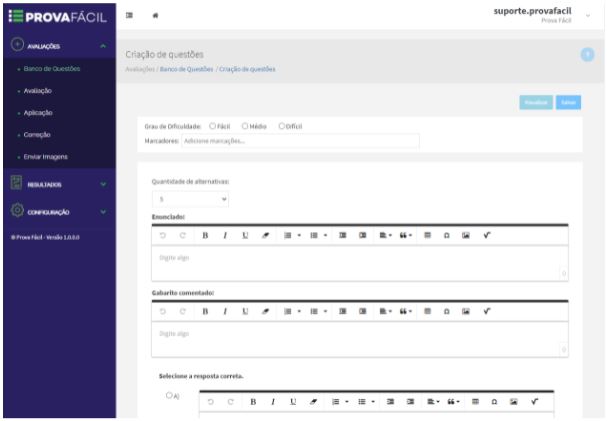Click the Banco de Questões breadcrumb link
The height and width of the screenshot is (421, 607).
tap(187, 69)
